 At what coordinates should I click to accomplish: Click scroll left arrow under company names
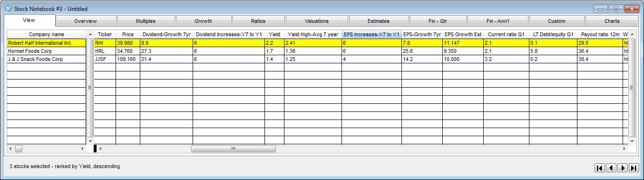10,149
